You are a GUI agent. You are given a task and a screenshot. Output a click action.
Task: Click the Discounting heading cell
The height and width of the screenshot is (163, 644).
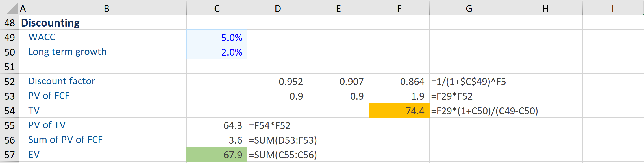pyautogui.click(x=50, y=23)
